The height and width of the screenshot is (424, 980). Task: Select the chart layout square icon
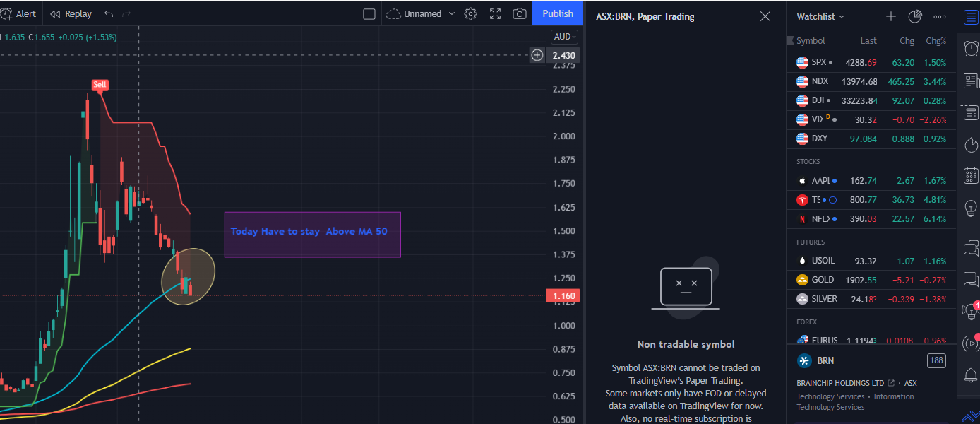coord(369,13)
